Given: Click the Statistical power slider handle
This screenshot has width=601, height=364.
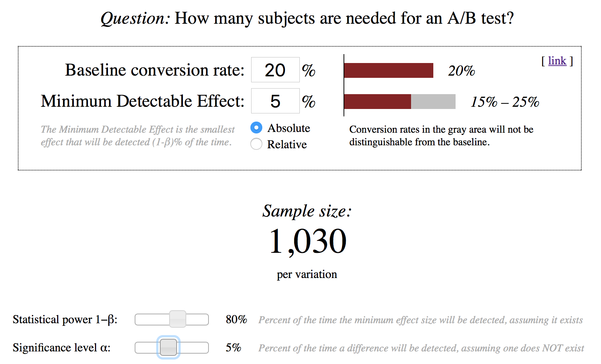Looking at the screenshot, I should [x=178, y=319].
